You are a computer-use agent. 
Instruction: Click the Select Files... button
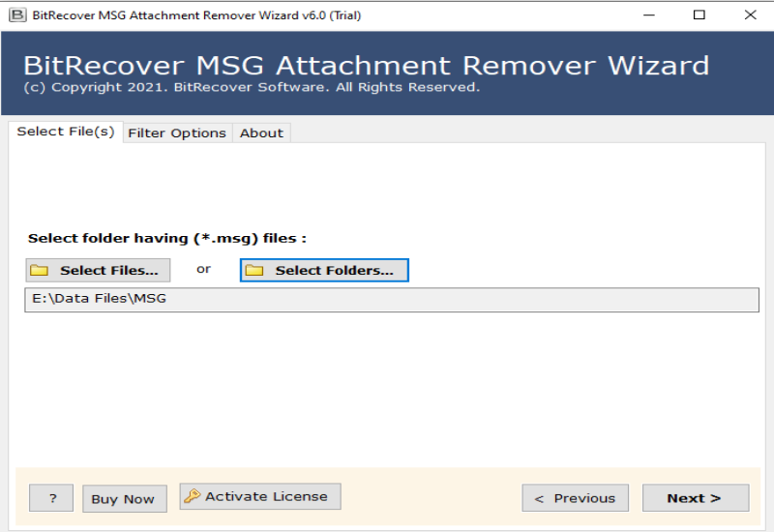(98, 271)
